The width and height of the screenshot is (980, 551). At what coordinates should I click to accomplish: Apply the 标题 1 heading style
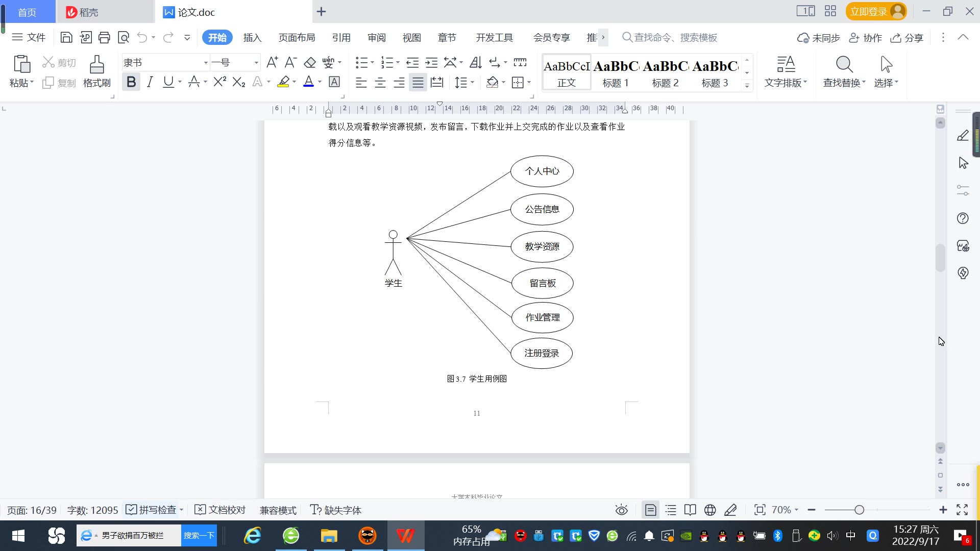coord(616,72)
